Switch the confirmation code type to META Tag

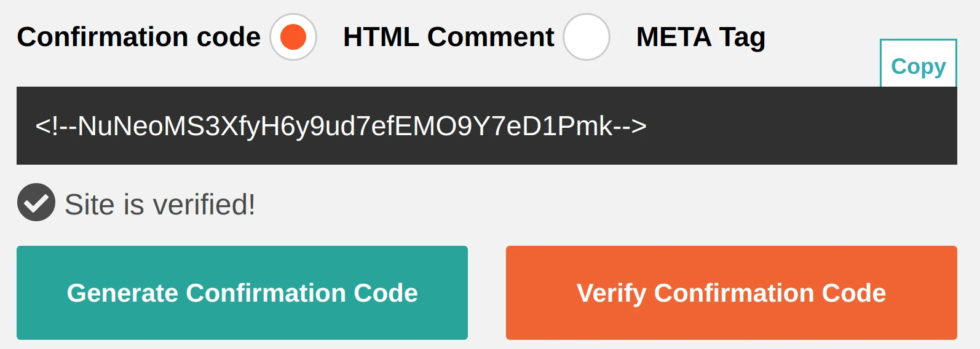tap(587, 37)
